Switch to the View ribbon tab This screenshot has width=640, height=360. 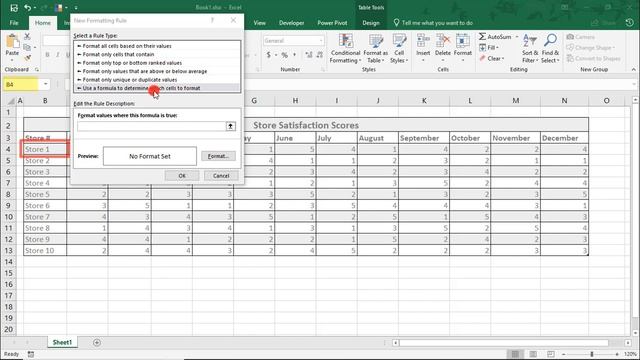(260, 23)
